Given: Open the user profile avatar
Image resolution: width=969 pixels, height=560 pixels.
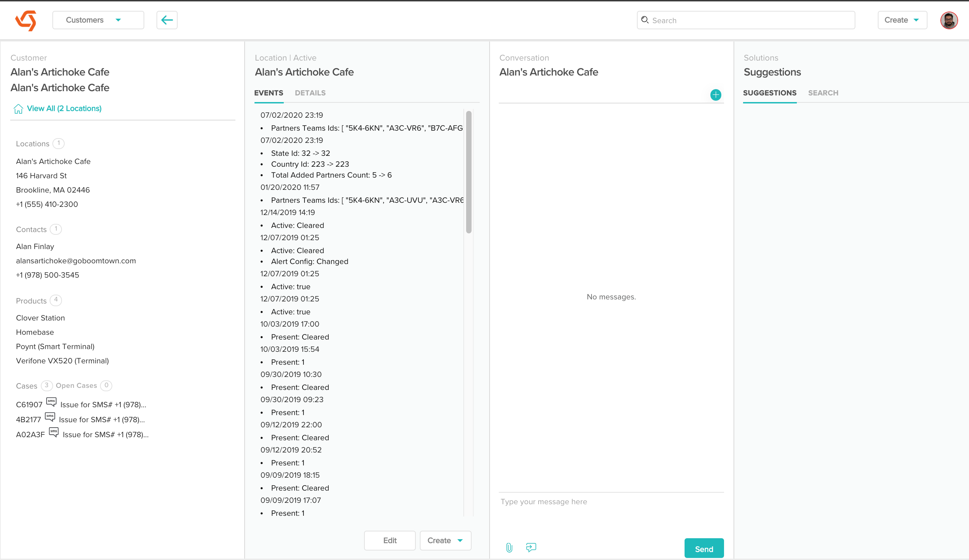Looking at the screenshot, I should [x=949, y=20].
